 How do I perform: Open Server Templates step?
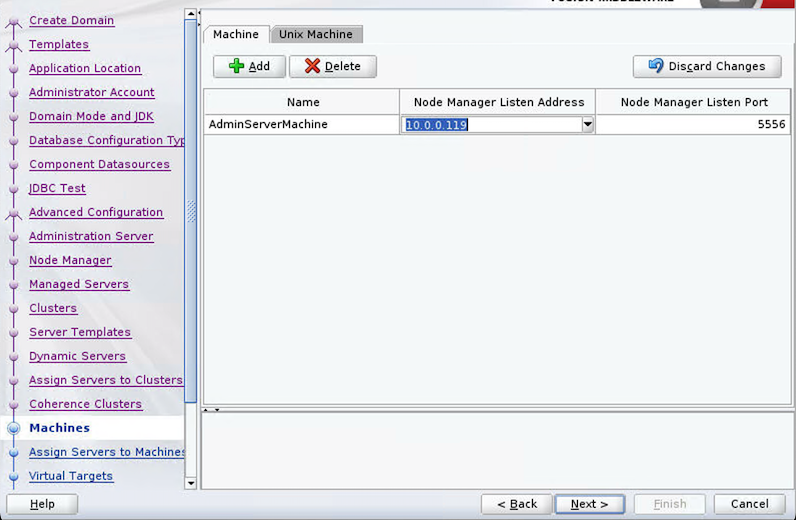tap(80, 332)
